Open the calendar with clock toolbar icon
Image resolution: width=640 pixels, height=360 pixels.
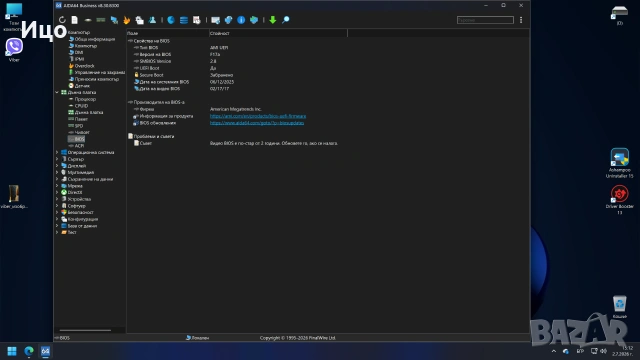pos(197,20)
